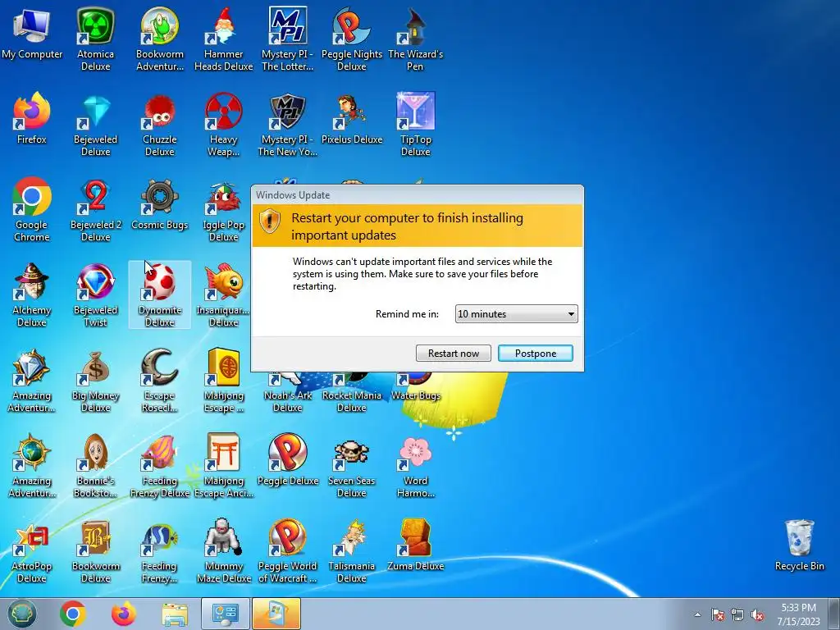Click the Restart now button

453,353
